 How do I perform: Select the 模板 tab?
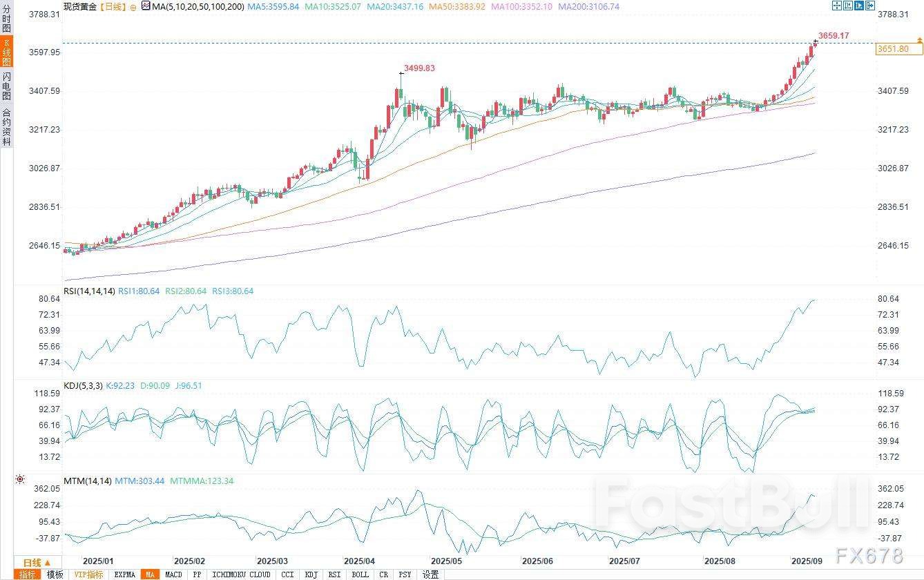55,574
